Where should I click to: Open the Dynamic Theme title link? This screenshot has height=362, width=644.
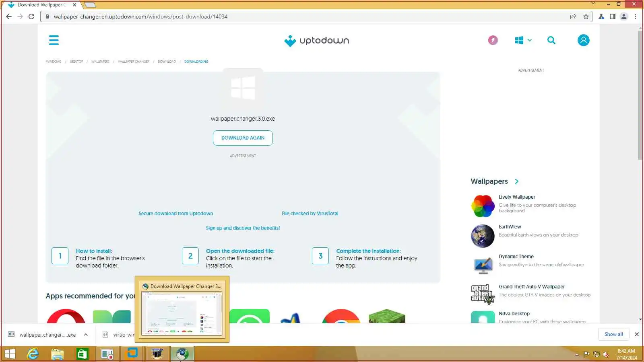point(516,257)
